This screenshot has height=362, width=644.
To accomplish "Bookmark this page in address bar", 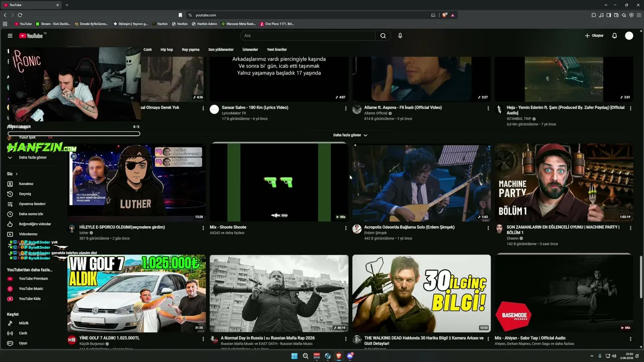I will coord(180,15).
